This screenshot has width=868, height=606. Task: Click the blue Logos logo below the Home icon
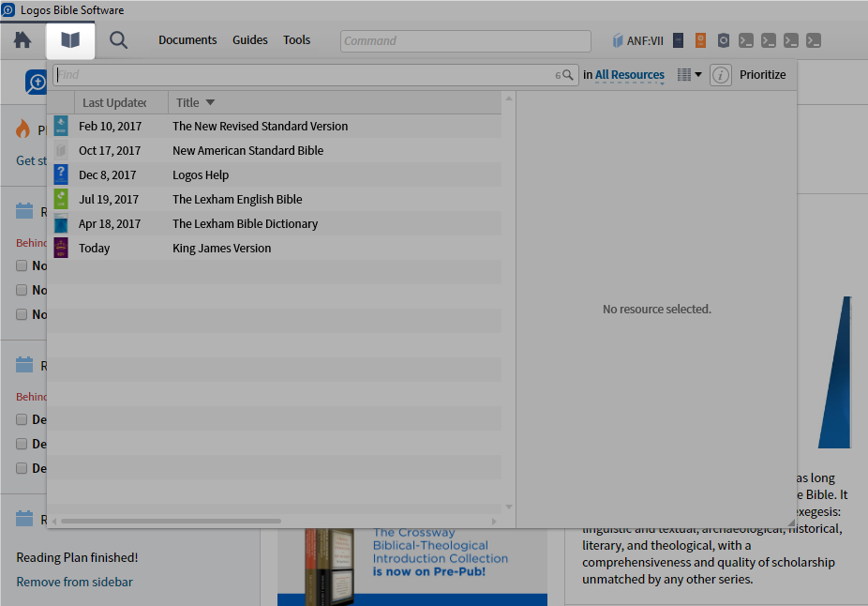pyautogui.click(x=36, y=82)
